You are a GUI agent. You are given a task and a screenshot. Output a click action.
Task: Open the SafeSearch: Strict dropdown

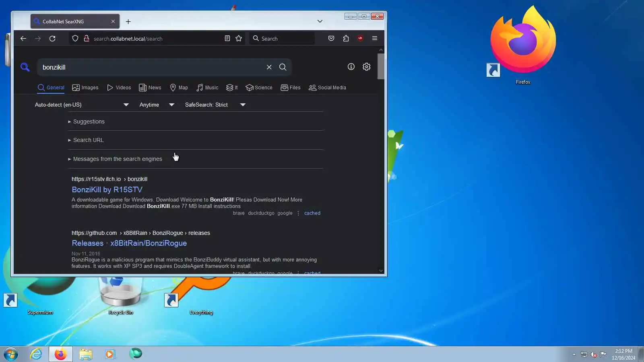(x=215, y=105)
